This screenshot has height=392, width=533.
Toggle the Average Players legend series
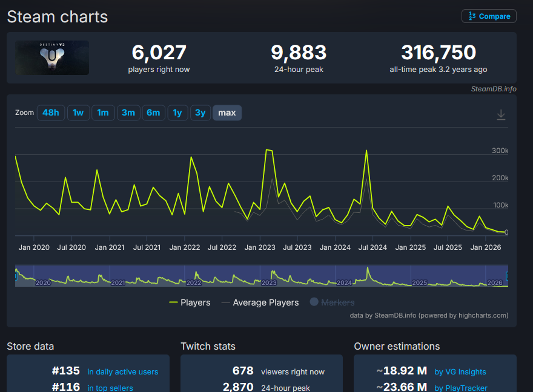point(260,302)
